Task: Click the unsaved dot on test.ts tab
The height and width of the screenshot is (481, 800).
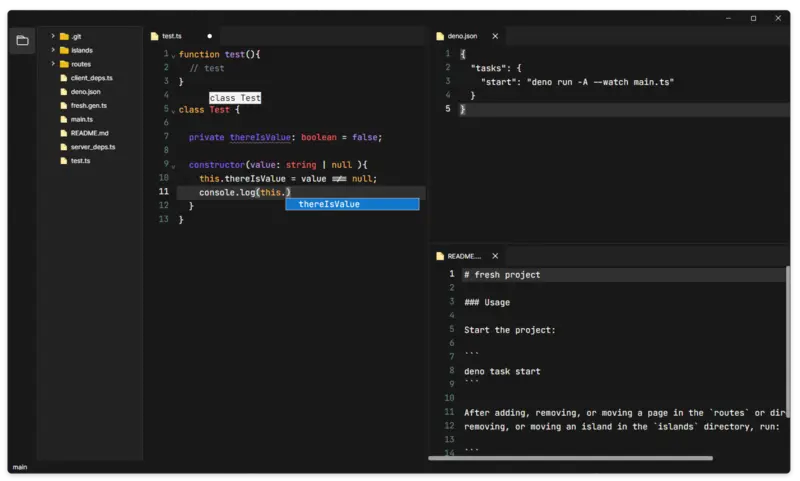Action: pyautogui.click(x=210, y=36)
